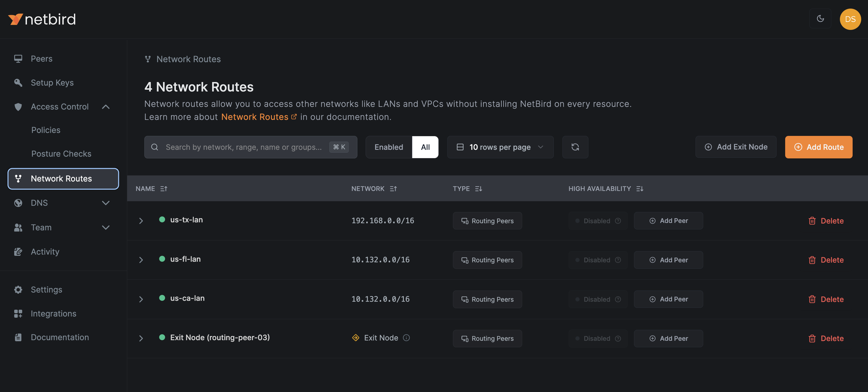Viewport: 868px width, 392px height.
Task: Expand the DNS sidebar section
Action: click(x=105, y=203)
